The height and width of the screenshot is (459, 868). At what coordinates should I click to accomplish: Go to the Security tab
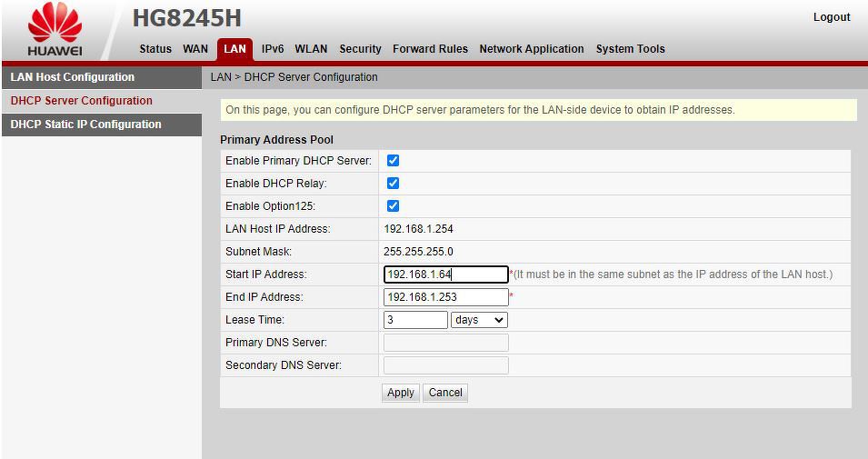pos(360,49)
